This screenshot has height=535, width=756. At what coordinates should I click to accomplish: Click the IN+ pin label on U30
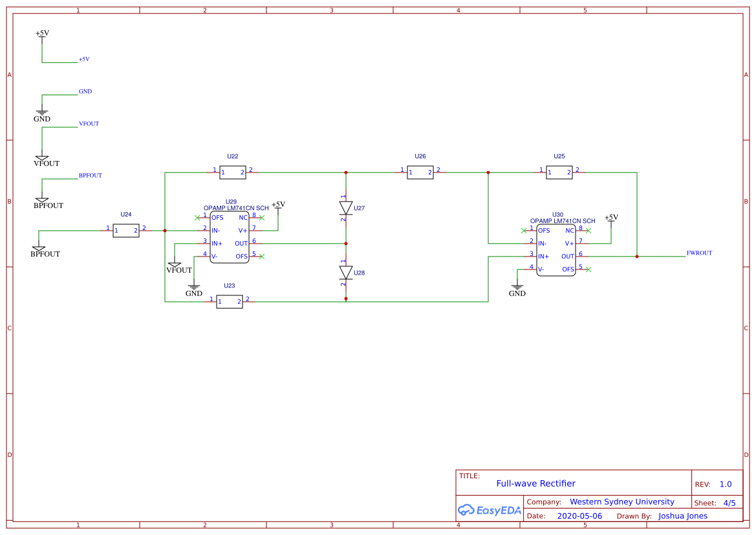[543, 257]
